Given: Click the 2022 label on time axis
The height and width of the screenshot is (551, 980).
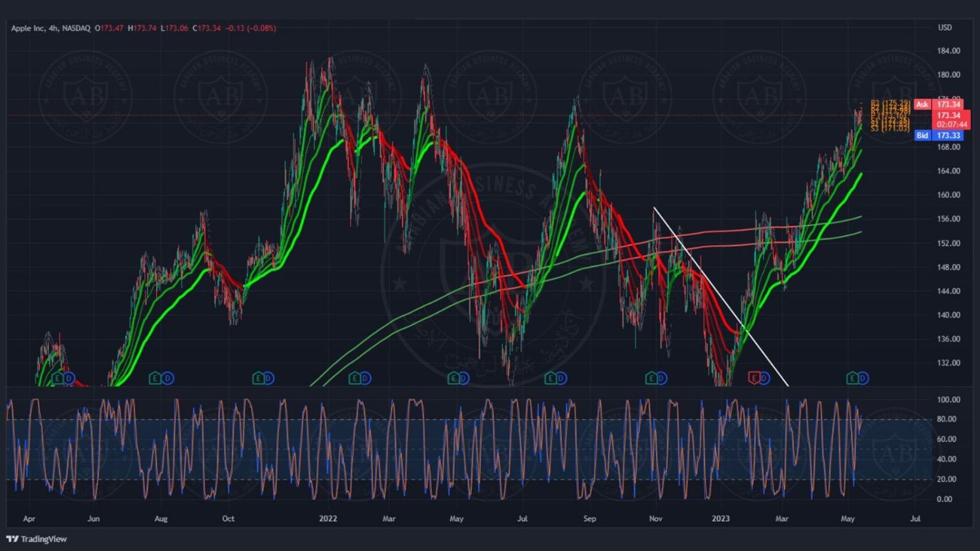Looking at the screenshot, I should point(328,518).
